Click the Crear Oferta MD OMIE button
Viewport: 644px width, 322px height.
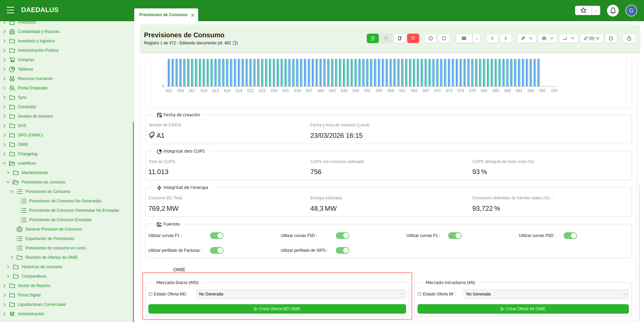pos(277,309)
